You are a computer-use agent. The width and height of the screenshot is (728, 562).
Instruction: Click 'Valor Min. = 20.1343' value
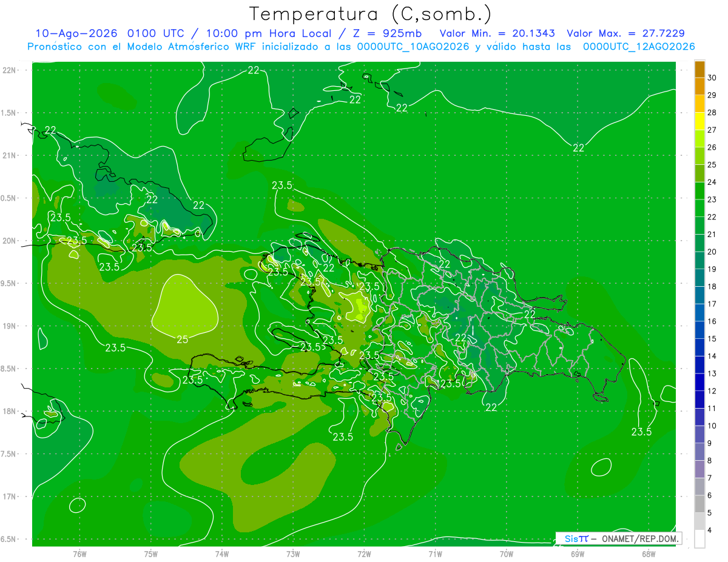(497, 33)
